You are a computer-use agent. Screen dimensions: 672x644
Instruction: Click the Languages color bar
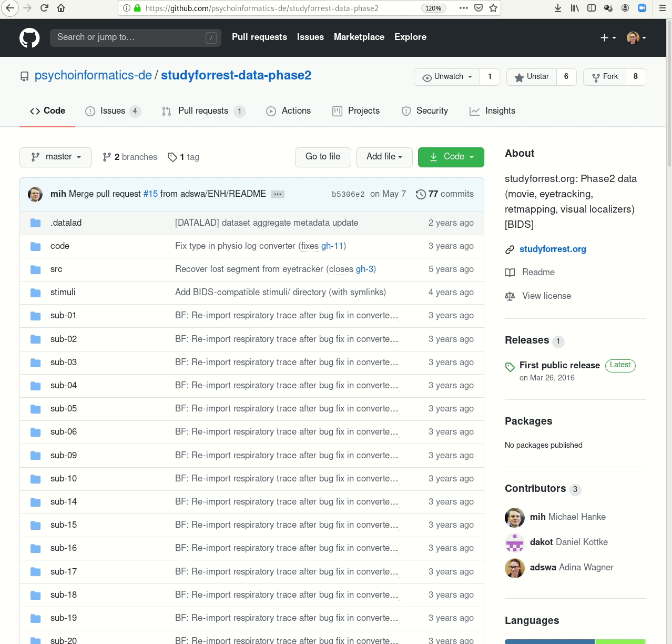coord(575,641)
